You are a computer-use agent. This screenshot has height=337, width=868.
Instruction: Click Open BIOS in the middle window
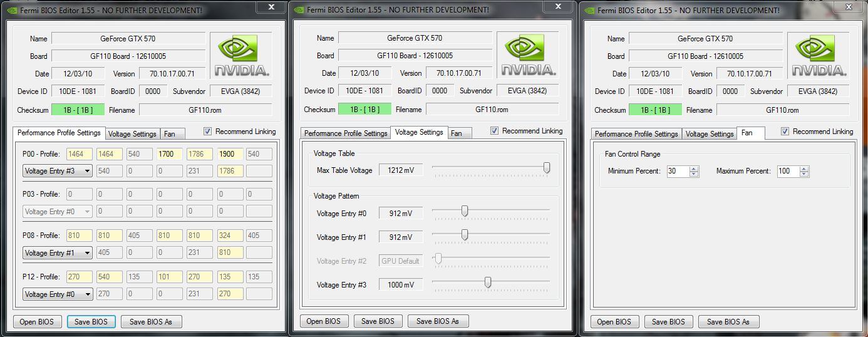(x=324, y=321)
